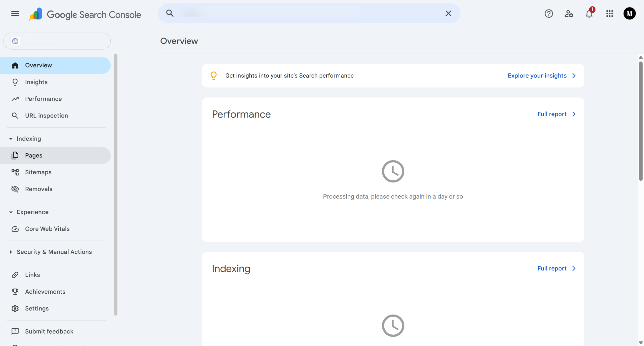644x346 pixels.
Task: Open the property selector dropdown
Action: pyautogui.click(x=57, y=41)
